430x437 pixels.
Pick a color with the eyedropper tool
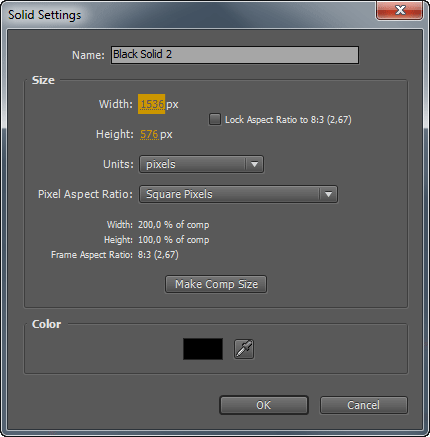click(x=244, y=349)
